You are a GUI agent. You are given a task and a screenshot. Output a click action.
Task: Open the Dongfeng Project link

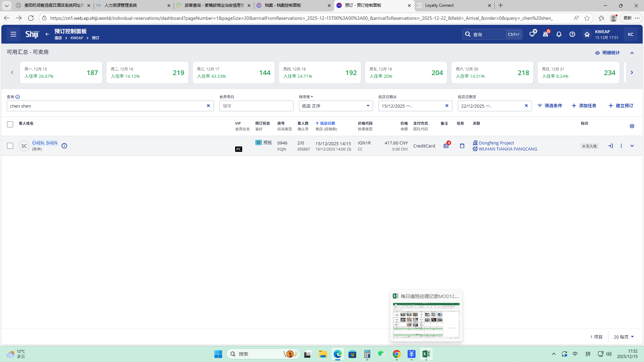tap(496, 143)
